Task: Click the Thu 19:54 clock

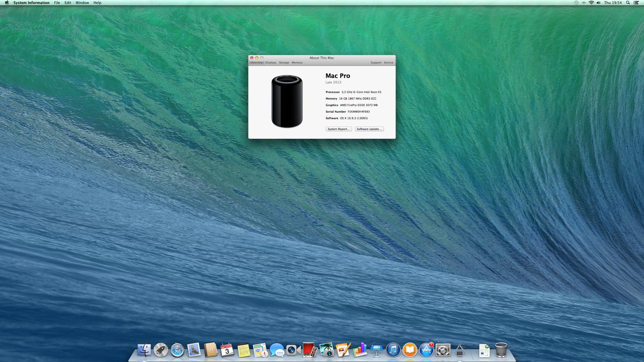Action: tap(613, 3)
